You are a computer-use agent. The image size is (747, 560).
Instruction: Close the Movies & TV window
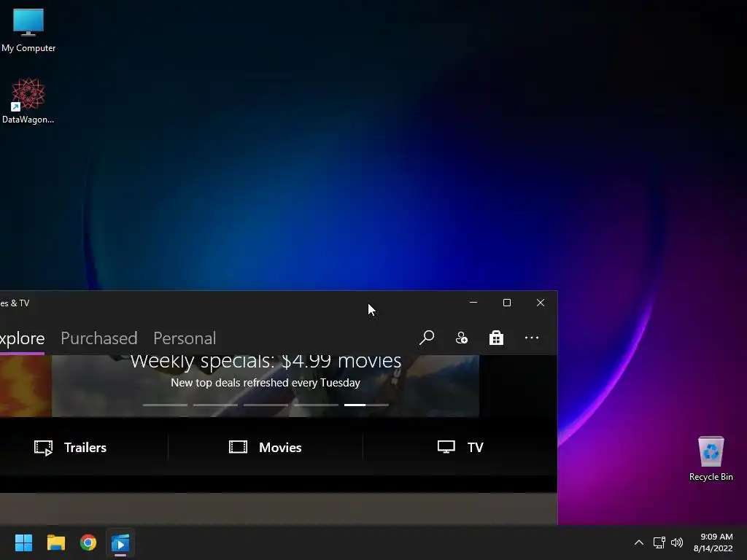(x=541, y=303)
